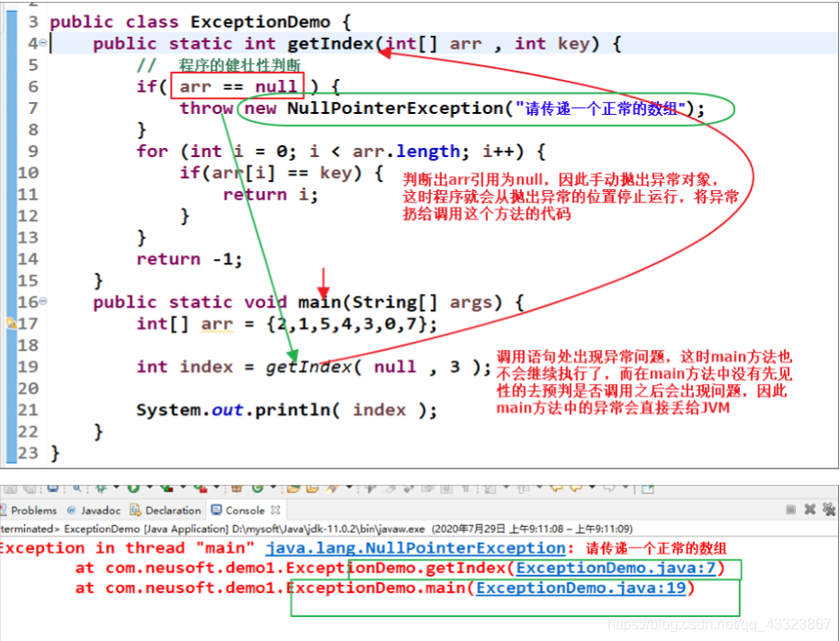Click the New Java Package icon

point(236,488)
